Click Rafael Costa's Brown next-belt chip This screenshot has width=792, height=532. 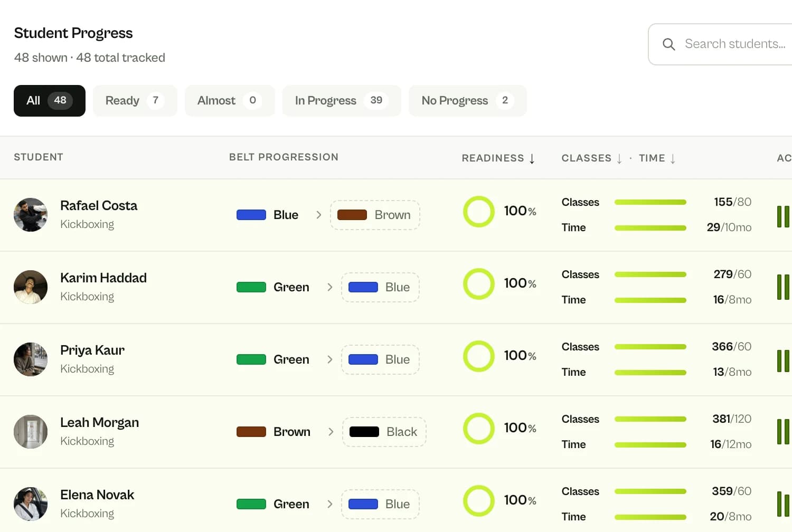(375, 215)
